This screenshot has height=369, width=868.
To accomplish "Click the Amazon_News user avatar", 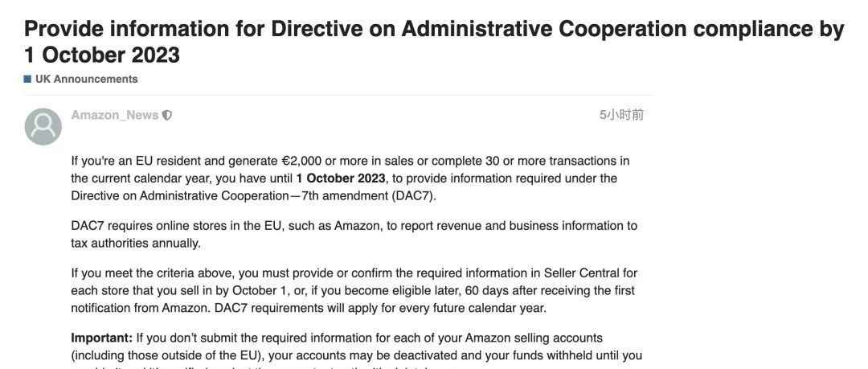I will click(43, 126).
